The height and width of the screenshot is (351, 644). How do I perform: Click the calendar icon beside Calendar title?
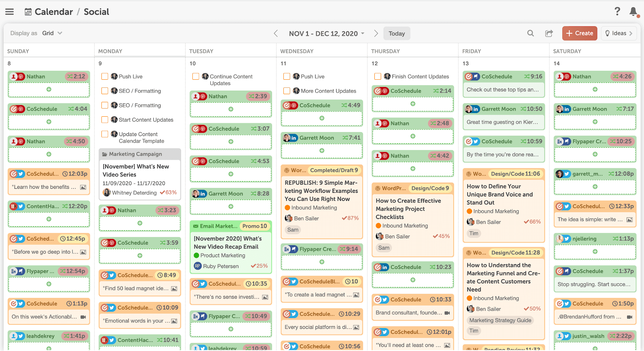tap(28, 12)
